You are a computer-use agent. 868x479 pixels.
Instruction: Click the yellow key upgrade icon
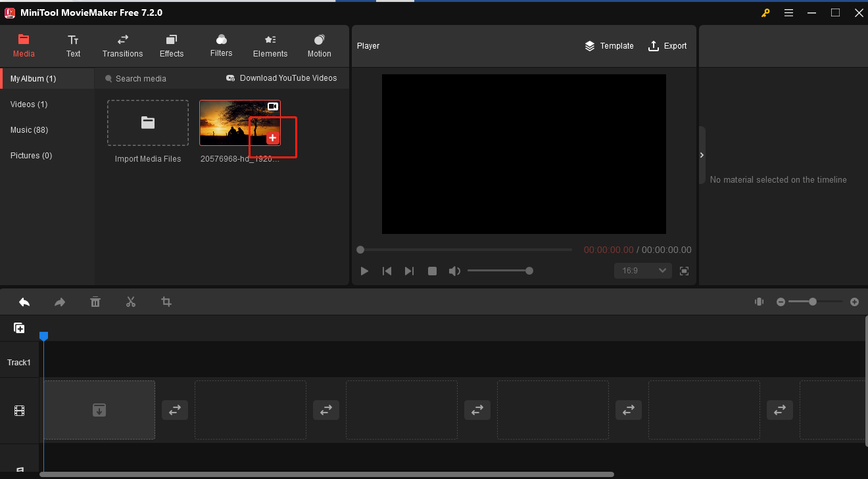pyautogui.click(x=765, y=12)
